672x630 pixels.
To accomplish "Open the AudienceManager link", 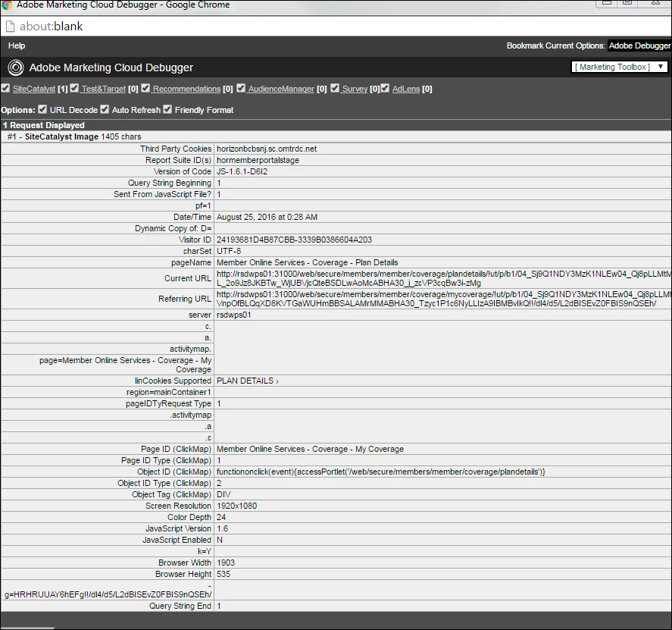I will pos(281,89).
